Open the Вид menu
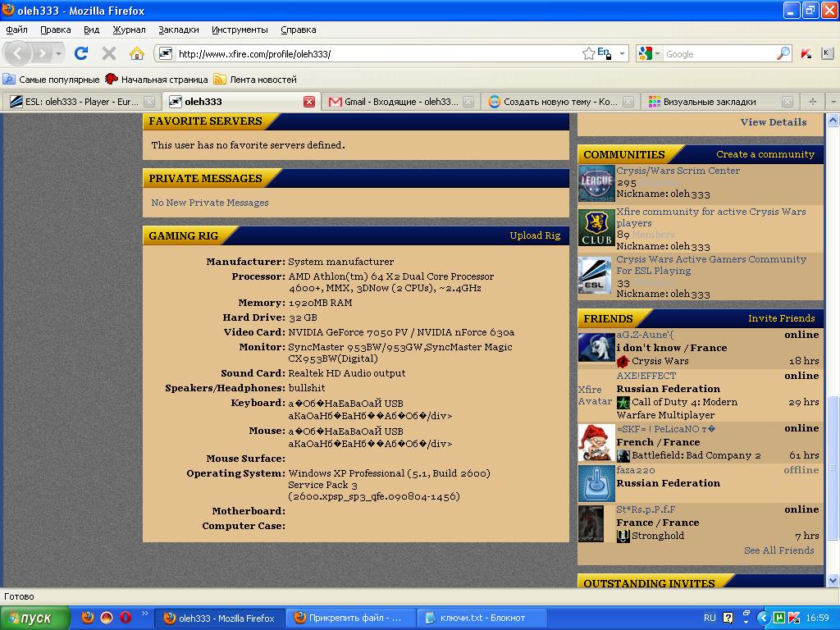 (x=92, y=30)
